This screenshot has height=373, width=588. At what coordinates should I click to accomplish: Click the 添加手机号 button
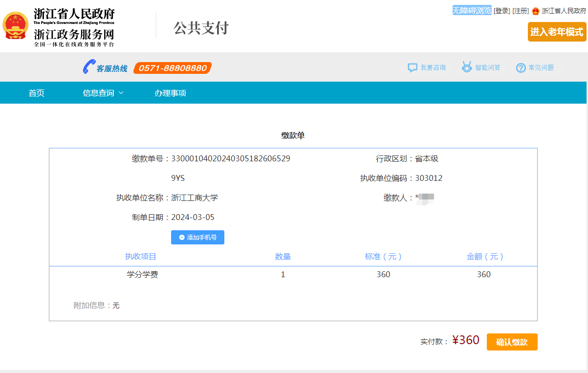(x=197, y=238)
